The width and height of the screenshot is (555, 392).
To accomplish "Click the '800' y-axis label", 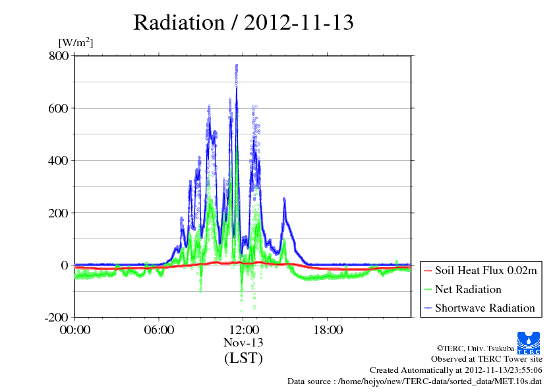I will click(59, 55).
